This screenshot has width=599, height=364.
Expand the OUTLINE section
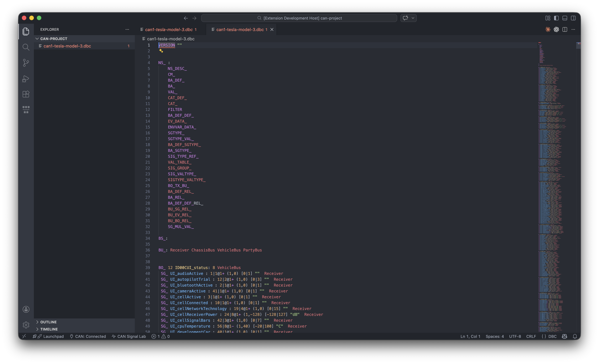coord(48,322)
